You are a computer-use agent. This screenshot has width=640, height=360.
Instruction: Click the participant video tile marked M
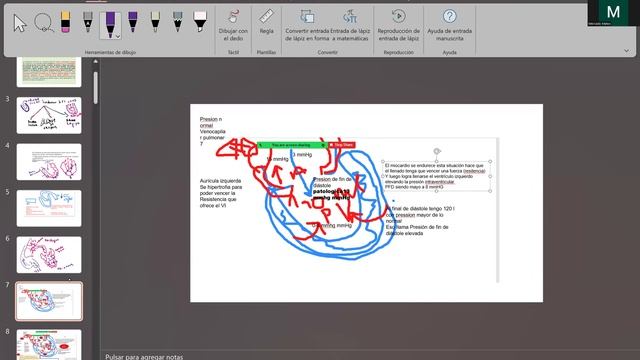coord(613,13)
